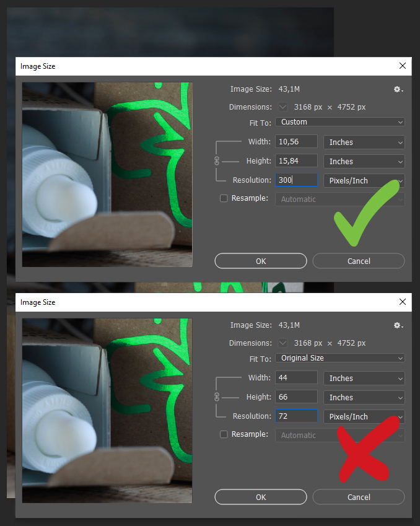Click Resolution label in top dialog

coord(252,180)
